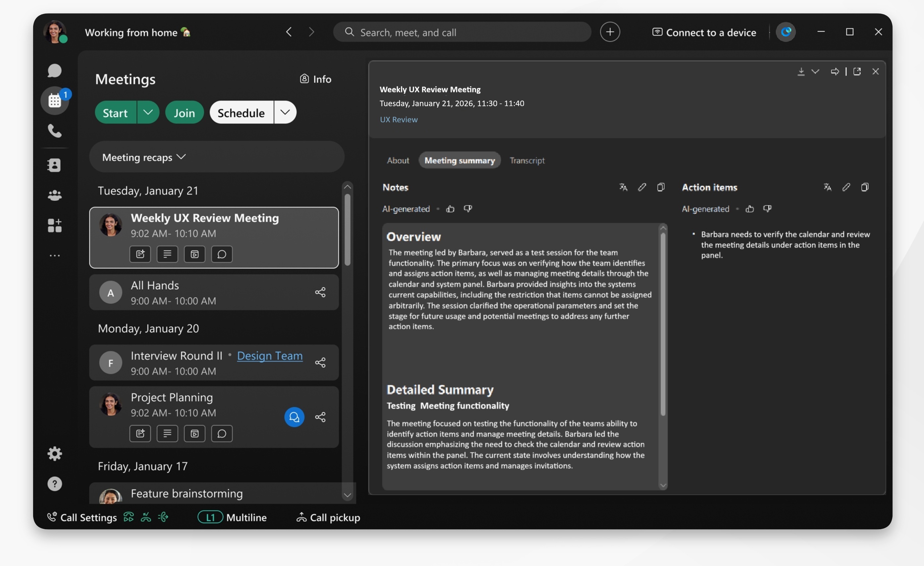Open the meeting recap notes icon on Weekly UX Review Meeting
Image resolution: width=924 pixels, height=566 pixels.
click(140, 254)
